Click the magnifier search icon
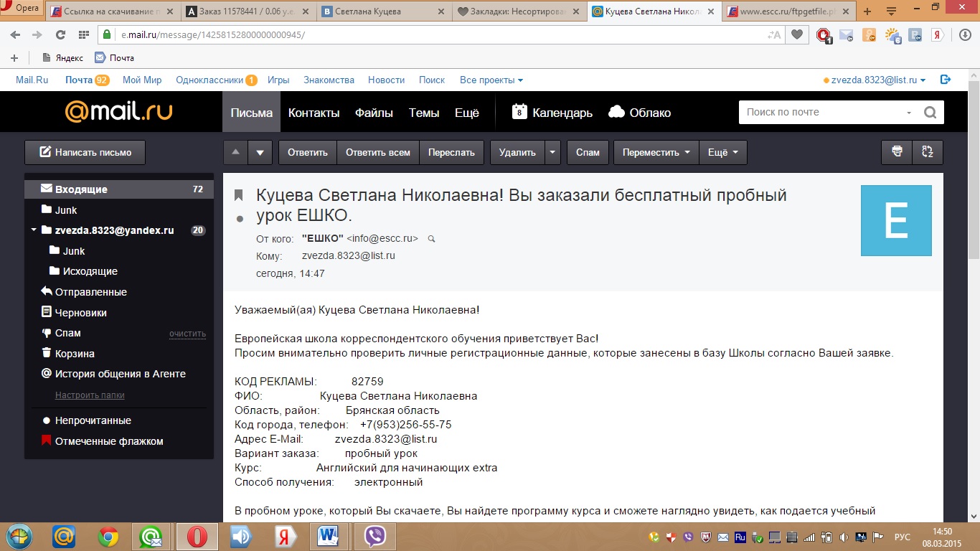The height and width of the screenshot is (551, 980). tap(930, 113)
